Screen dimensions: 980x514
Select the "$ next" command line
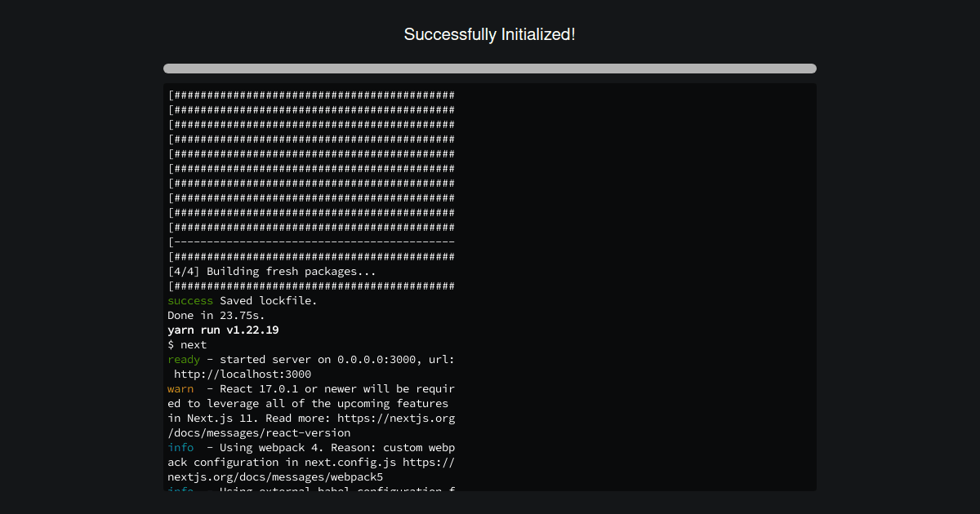coord(187,345)
